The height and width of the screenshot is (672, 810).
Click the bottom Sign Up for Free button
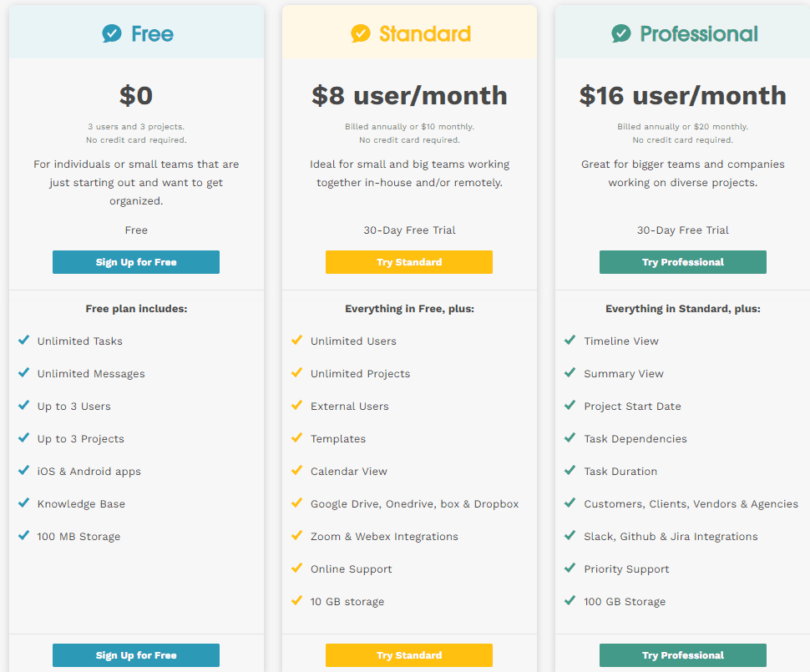coord(136,655)
